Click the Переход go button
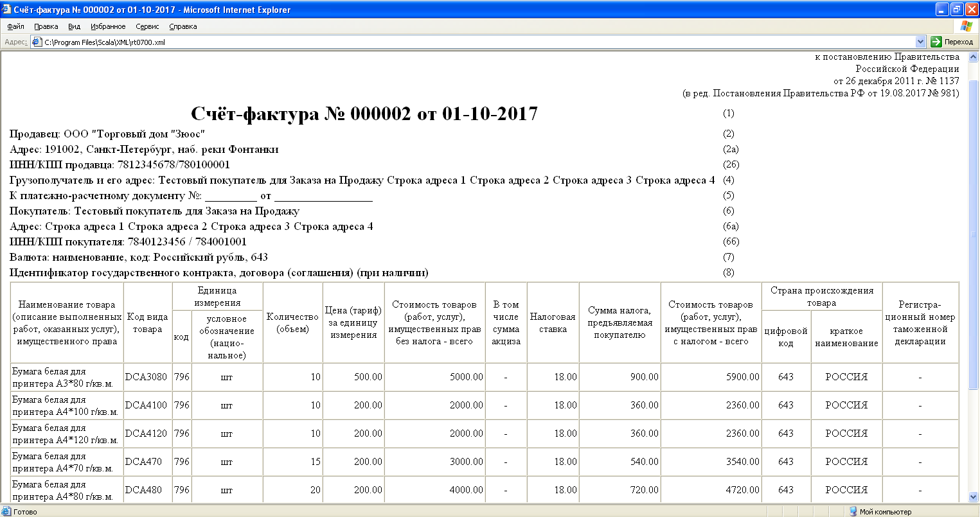980x517 pixels. tap(953, 42)
